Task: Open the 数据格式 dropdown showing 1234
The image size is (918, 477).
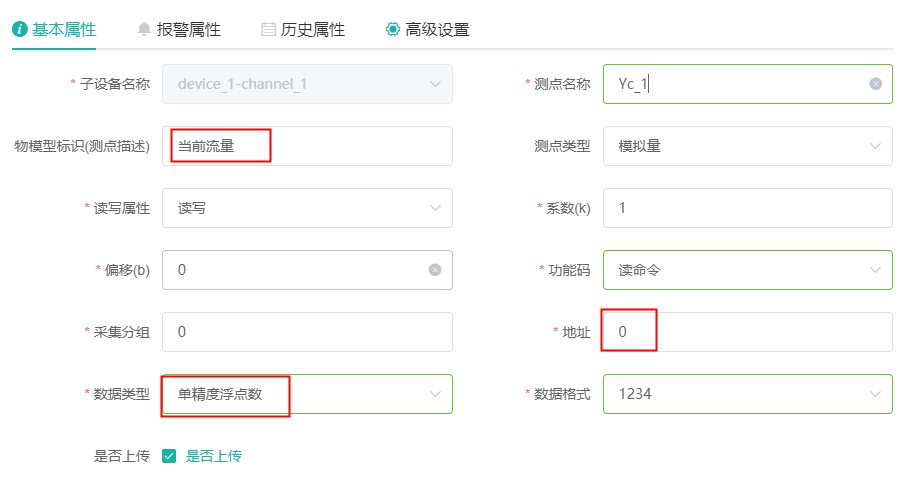Action: click(x=747, y=394)
